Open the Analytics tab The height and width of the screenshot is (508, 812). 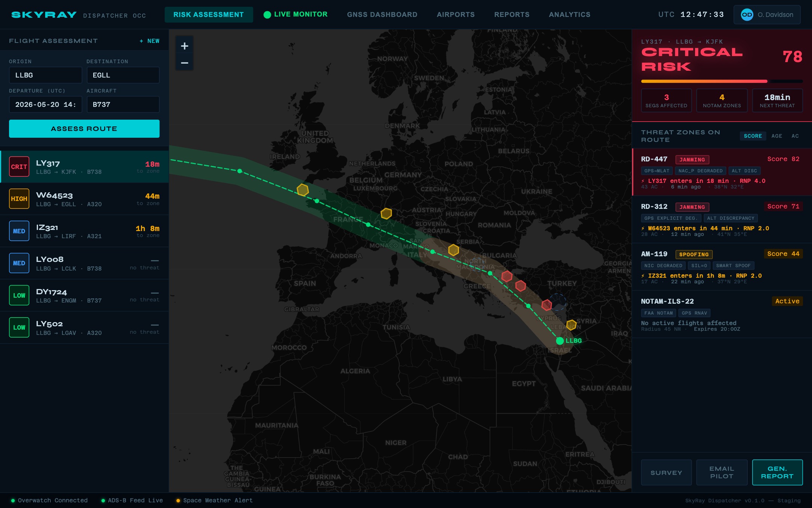pyautogui.click(x=570, y=15)
